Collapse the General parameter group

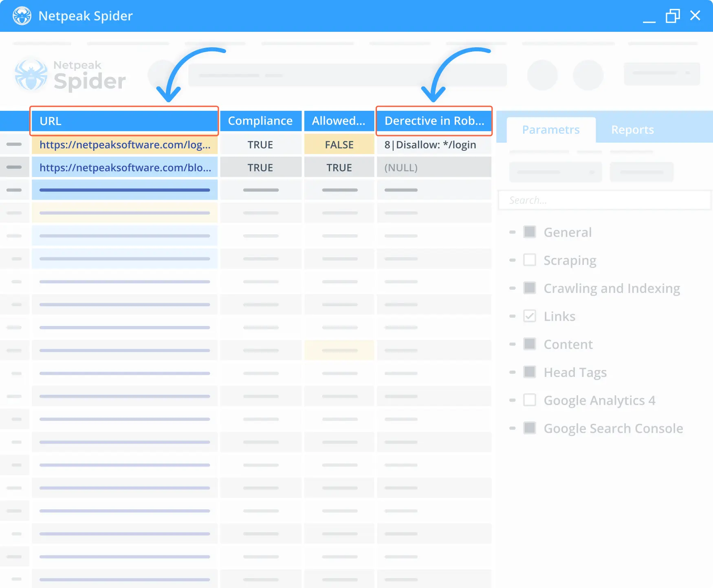513,232
